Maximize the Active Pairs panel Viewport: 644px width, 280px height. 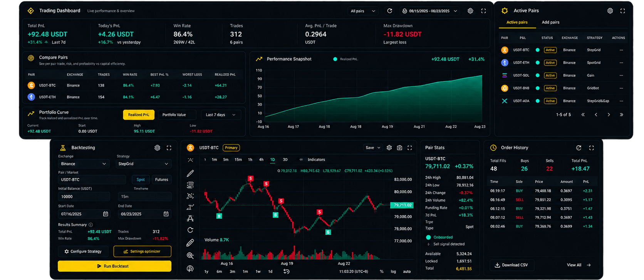[x=622, y=11]
